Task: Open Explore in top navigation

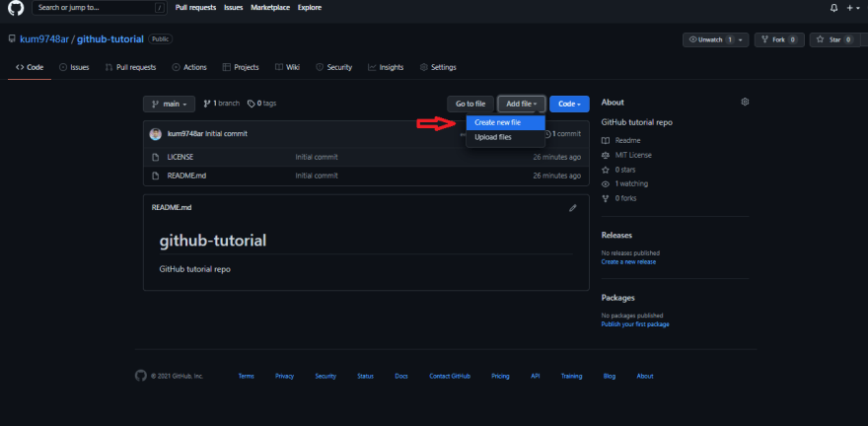Action: pyautogui.click(x=310, y=8)
